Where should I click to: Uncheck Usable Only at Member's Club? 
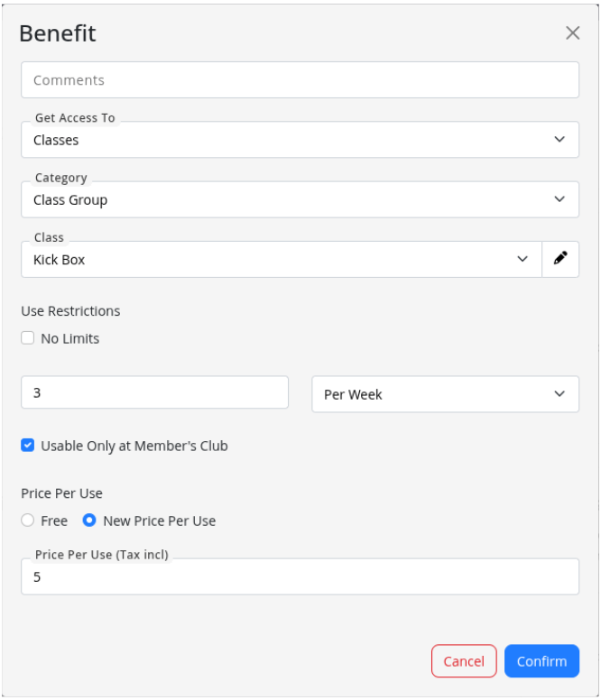click(28, 446)
